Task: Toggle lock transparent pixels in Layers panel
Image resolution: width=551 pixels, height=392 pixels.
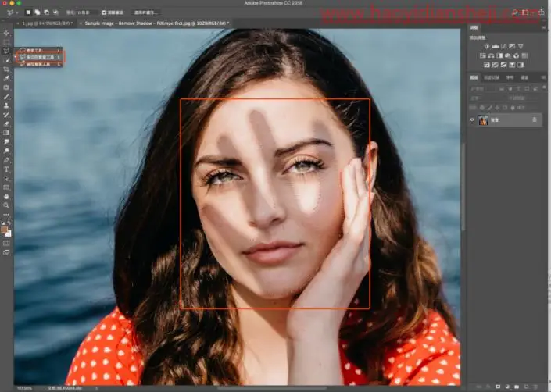Action: (x=482, y=108)
